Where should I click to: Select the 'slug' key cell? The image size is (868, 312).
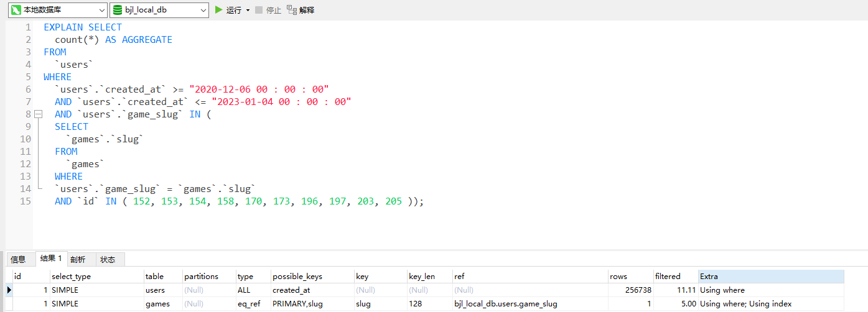point(380,304)
